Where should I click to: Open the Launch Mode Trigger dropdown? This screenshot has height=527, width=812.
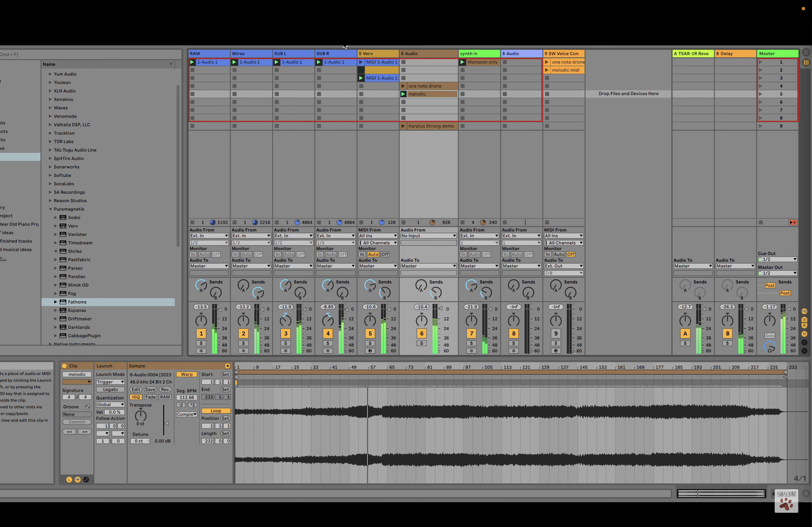110,382
